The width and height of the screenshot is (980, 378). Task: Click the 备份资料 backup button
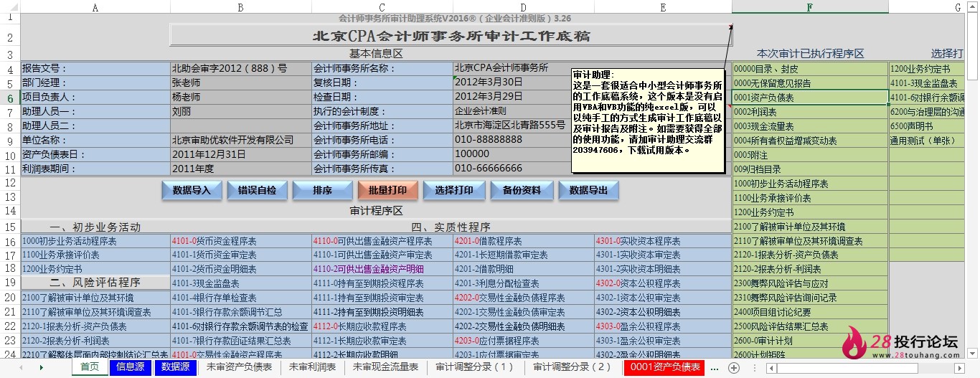tap(522, 190)
